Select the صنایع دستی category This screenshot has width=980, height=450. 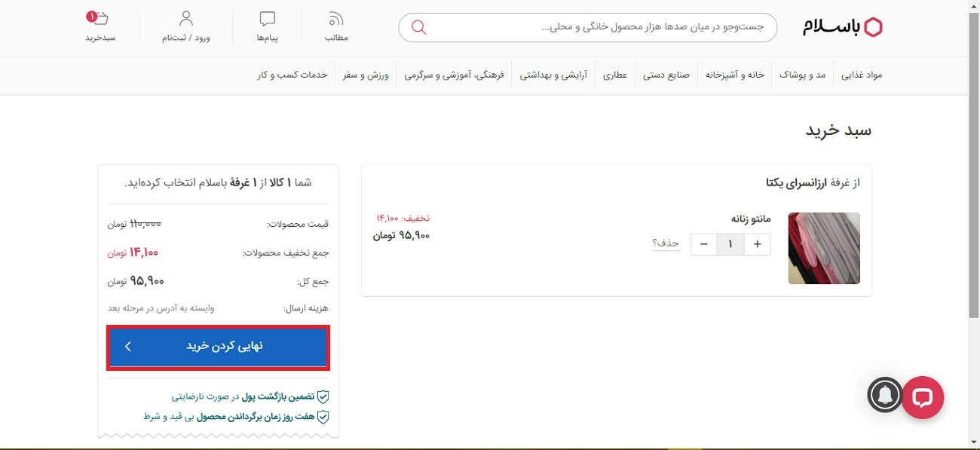click(x=666, y=75)
